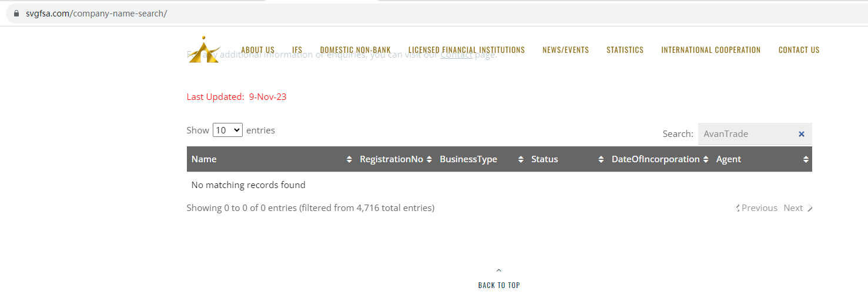Open the International Cooperation menu

point(711,50)
